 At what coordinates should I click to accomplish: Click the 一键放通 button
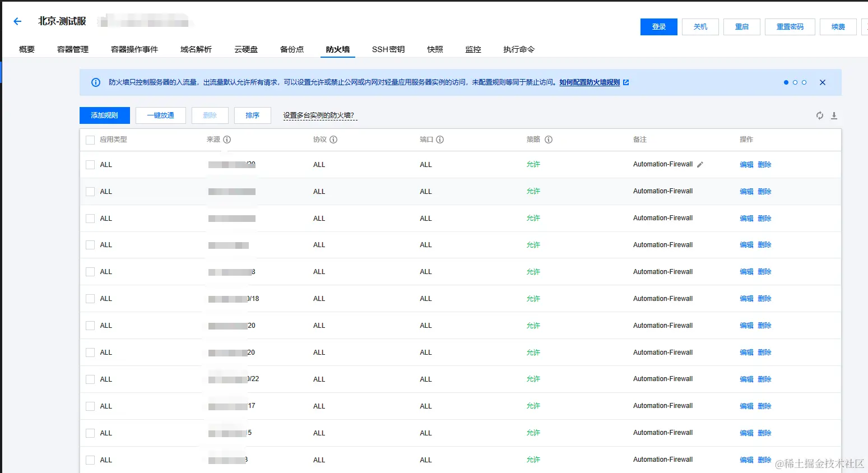[x=161, y=115]
